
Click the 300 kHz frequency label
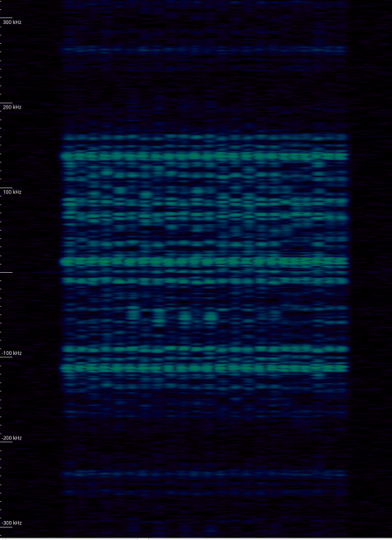[12, 22]
